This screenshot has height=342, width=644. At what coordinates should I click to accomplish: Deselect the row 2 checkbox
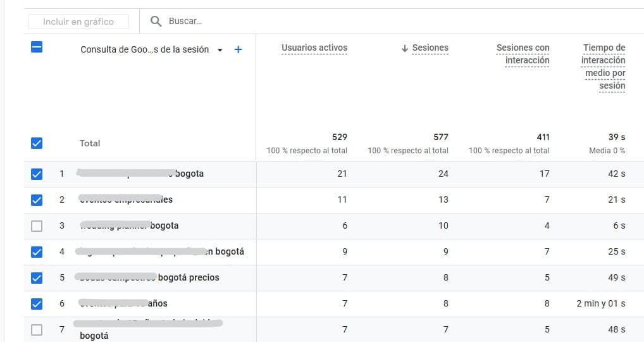coord(37,199)
